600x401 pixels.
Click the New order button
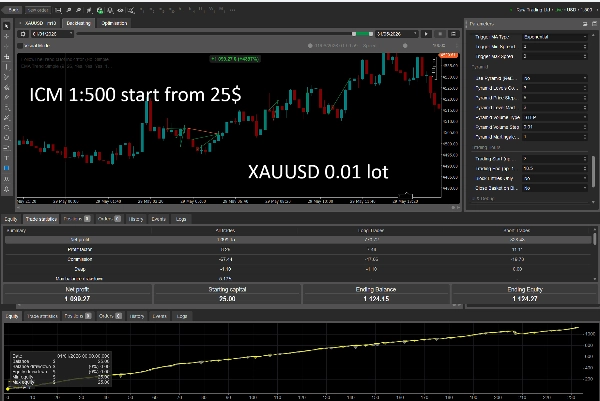coord(38,10)
